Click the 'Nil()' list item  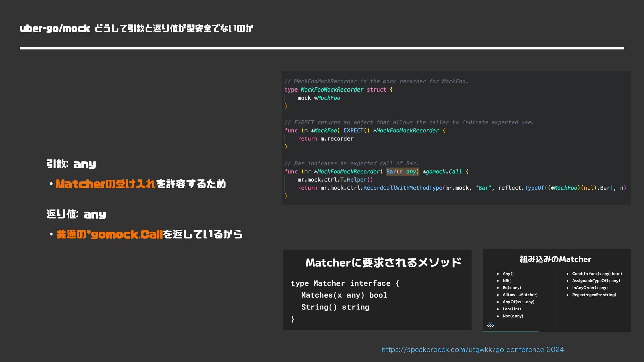pos(507,281)
